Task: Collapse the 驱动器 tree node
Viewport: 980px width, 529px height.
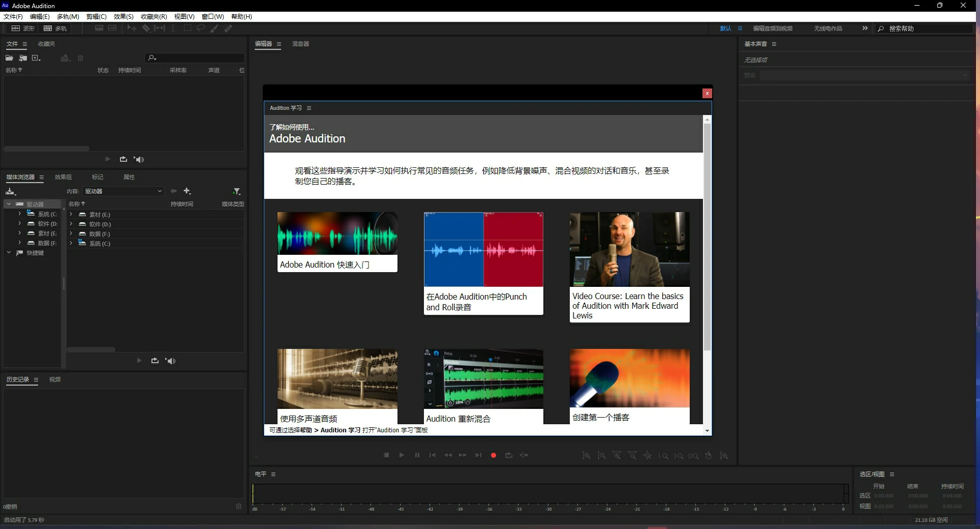Action: pyautogui.click(x=9, y=204)
